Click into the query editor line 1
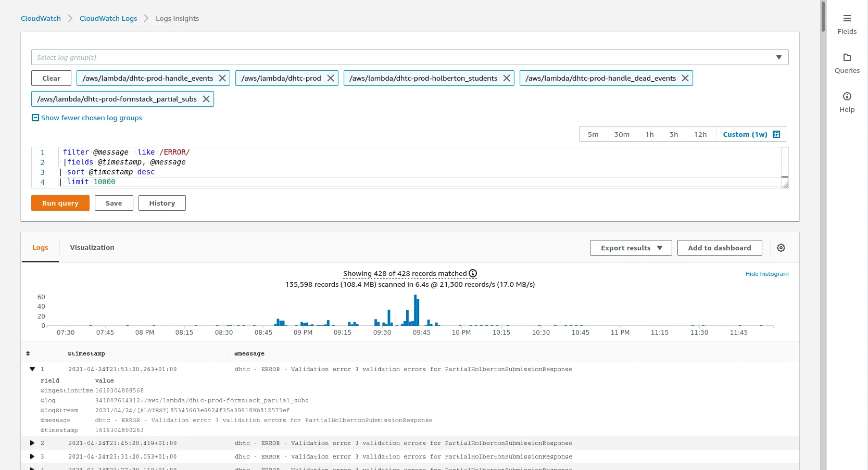The width and height of the screenshot is (868, 470). click(419, 152)
